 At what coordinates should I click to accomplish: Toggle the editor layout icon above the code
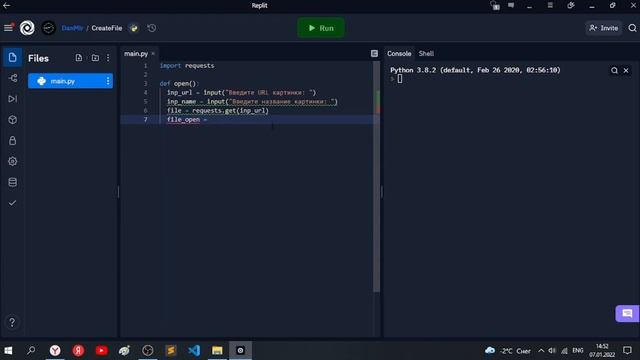[x=374, y=53]
